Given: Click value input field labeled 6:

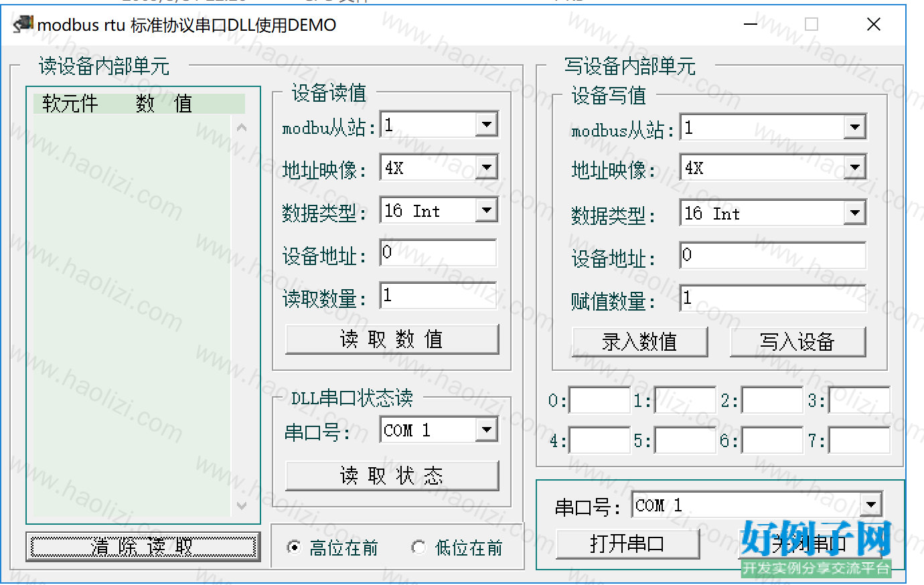Looking at the screenshot, I should click(x=772, y=440).
